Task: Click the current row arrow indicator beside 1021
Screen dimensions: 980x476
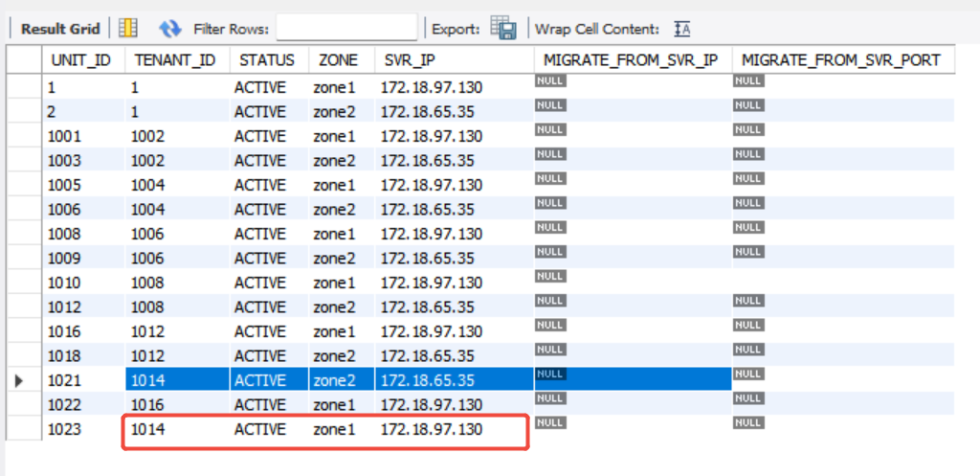Action: point(20,380)
